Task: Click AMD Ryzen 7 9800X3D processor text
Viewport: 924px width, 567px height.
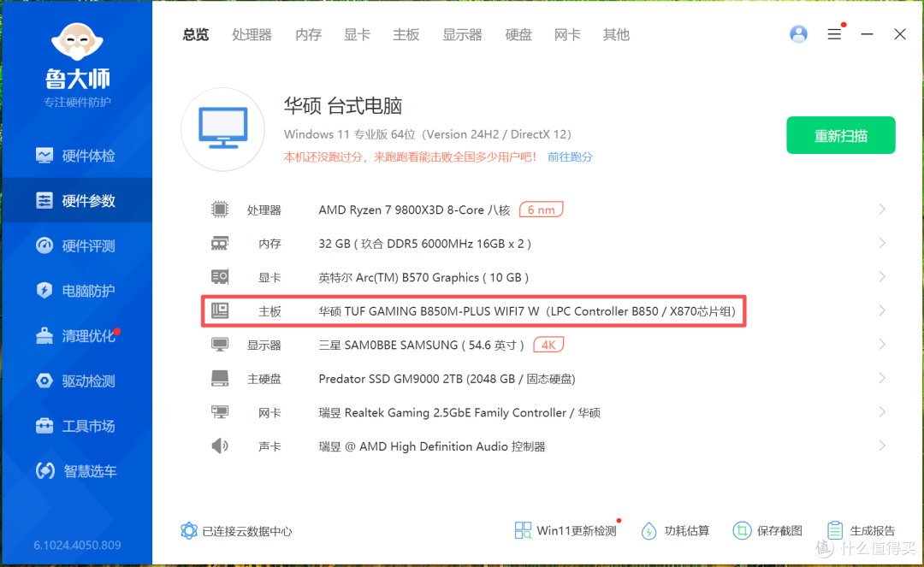Action: pos(414,210)
